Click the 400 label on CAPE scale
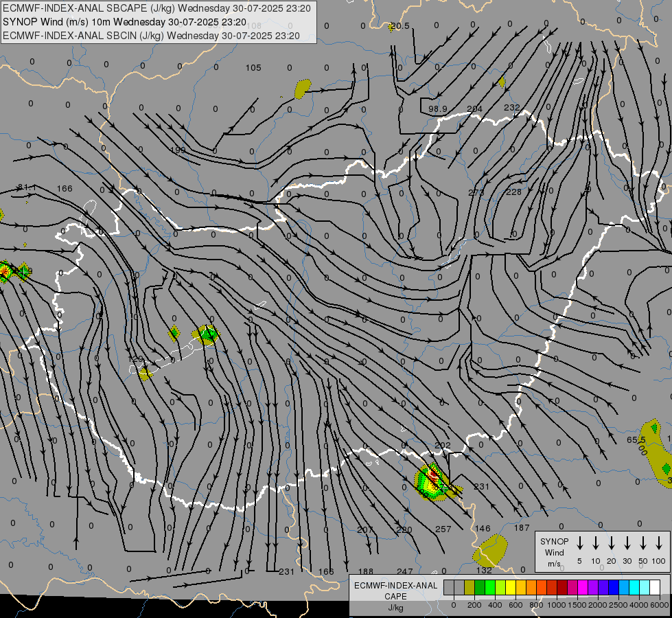The image size is (672, 618). (x=495, y=605)
